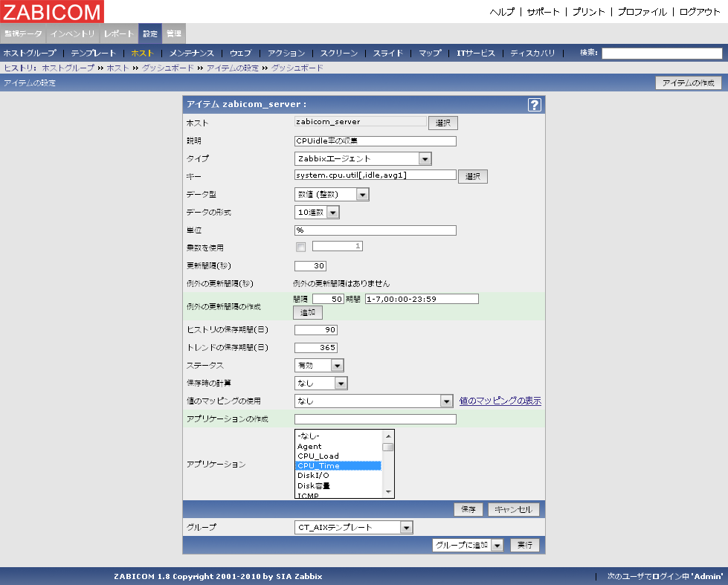Focus the ヒストリの保存期間 field
Image resolution: width=728 pixels, height=585 pixels.
tap(316, 330)
